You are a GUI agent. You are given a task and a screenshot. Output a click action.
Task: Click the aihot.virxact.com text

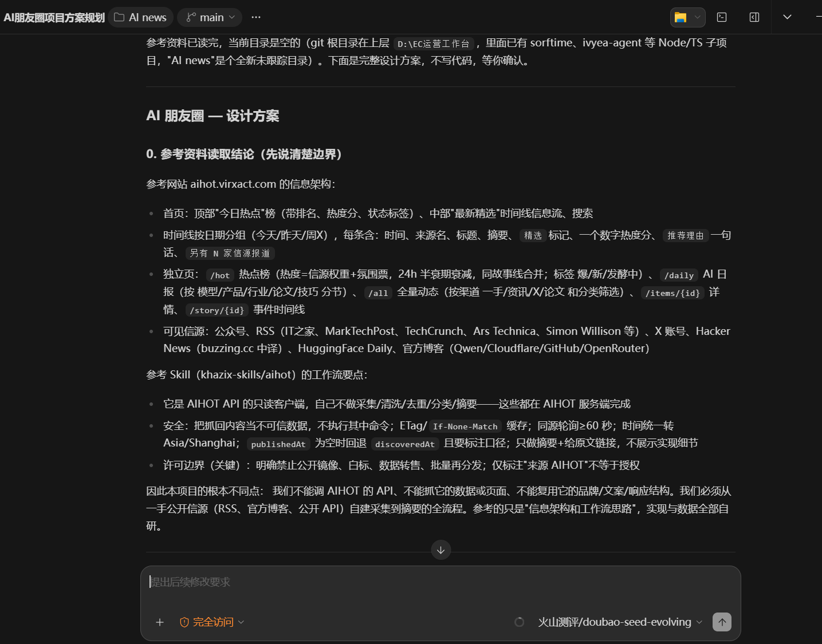tap(233, 184)
